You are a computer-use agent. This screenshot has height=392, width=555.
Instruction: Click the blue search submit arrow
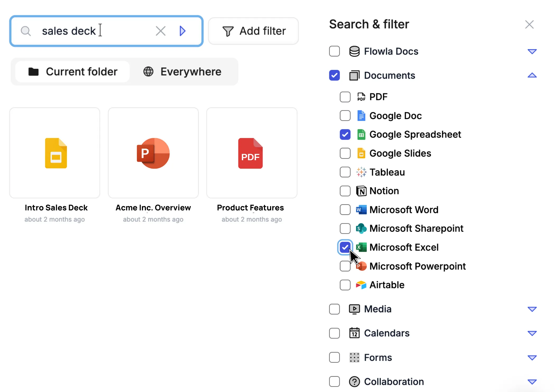coord(182,31)
